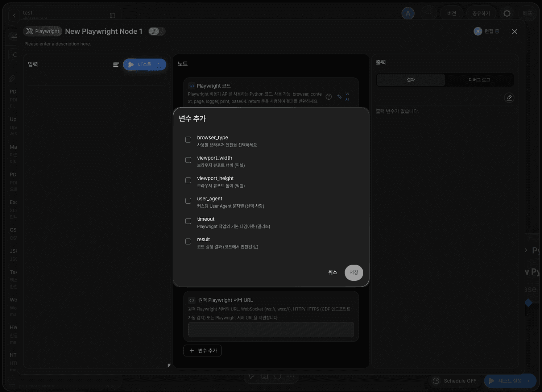Check the viewport_width variable checkbox

point(188,160)
